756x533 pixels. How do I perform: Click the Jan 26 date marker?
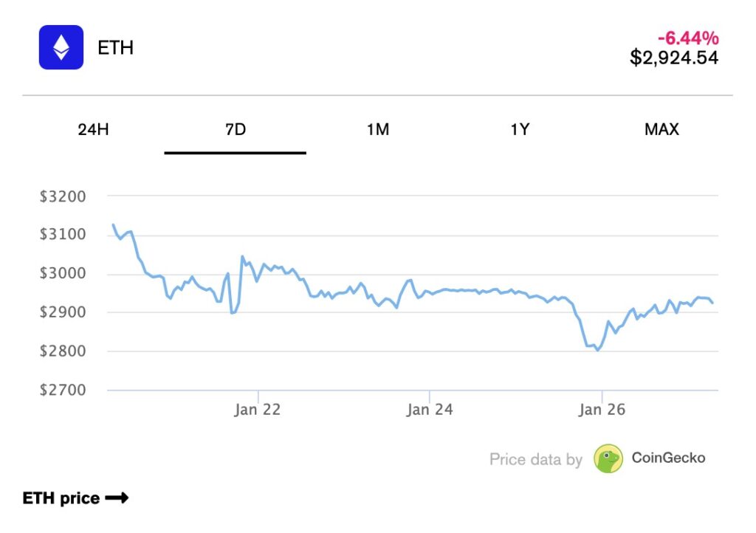[602, 410]
